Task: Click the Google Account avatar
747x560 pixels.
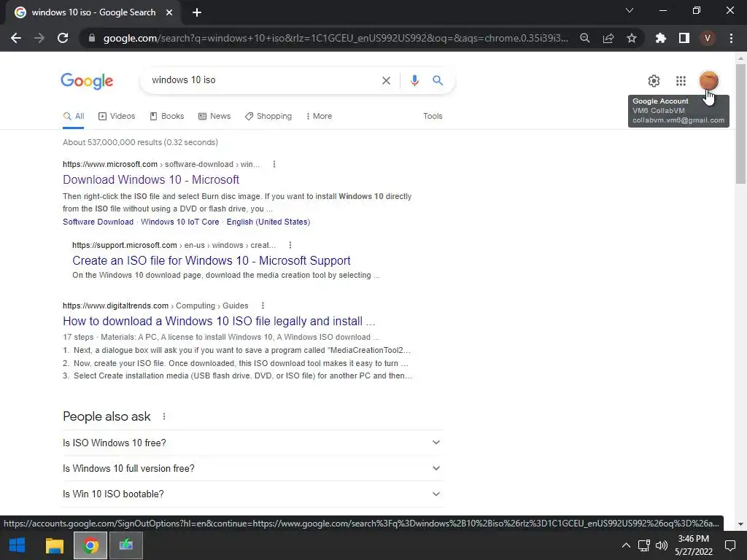Action: click(x=709, y=80)
